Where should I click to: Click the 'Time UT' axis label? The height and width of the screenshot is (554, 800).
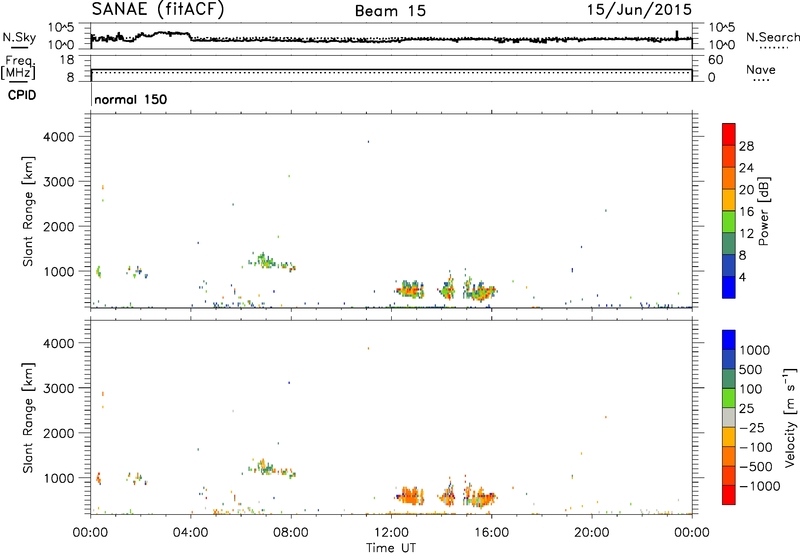pos(391,548)
